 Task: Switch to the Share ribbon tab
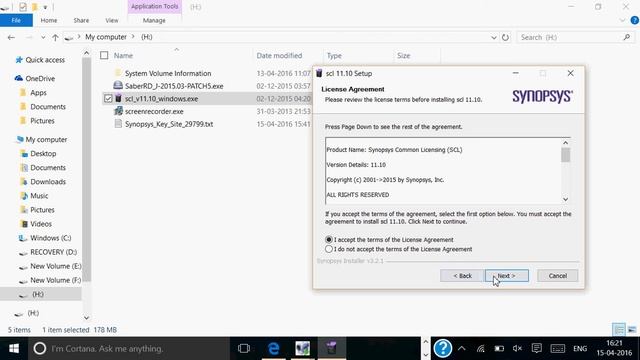pyautogui.click(x=81, y=20)
